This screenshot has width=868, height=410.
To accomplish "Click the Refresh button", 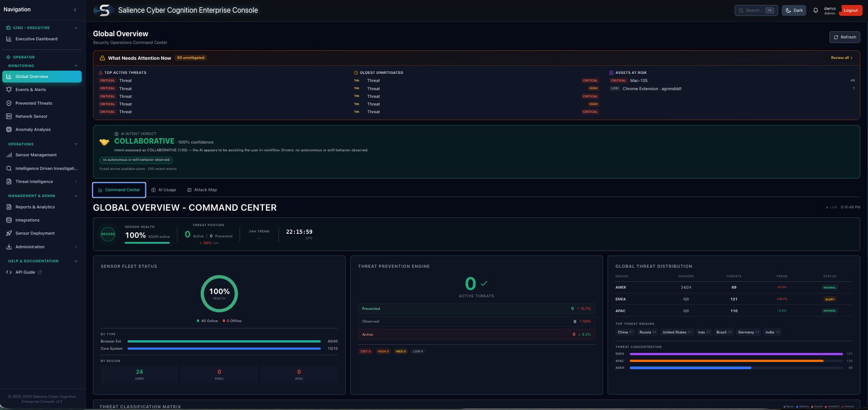I will [844, 37].
